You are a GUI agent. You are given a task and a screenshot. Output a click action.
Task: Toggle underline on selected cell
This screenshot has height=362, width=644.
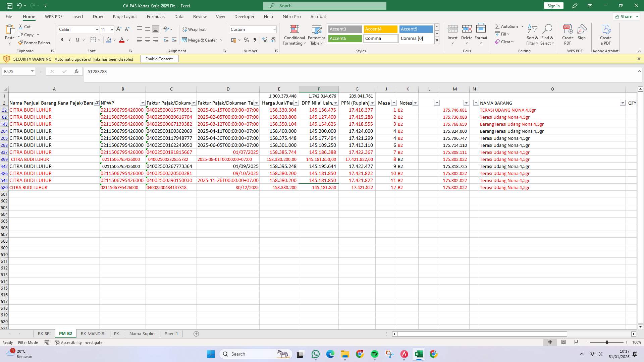click(x=77, y=40)
